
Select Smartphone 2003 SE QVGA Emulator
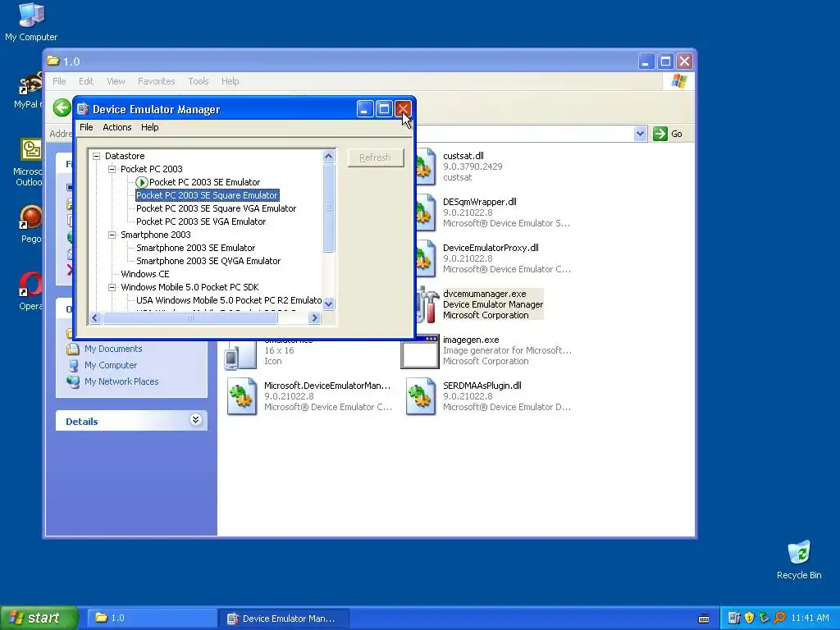point(208,261)
